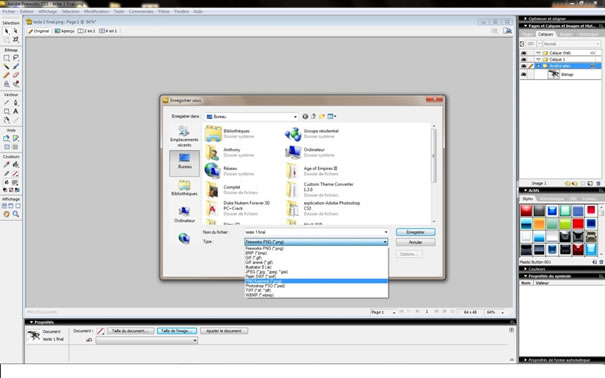Select the Pencil tool in Bitmap section
This screenshot has width=605, height=378.
(7, 75)
